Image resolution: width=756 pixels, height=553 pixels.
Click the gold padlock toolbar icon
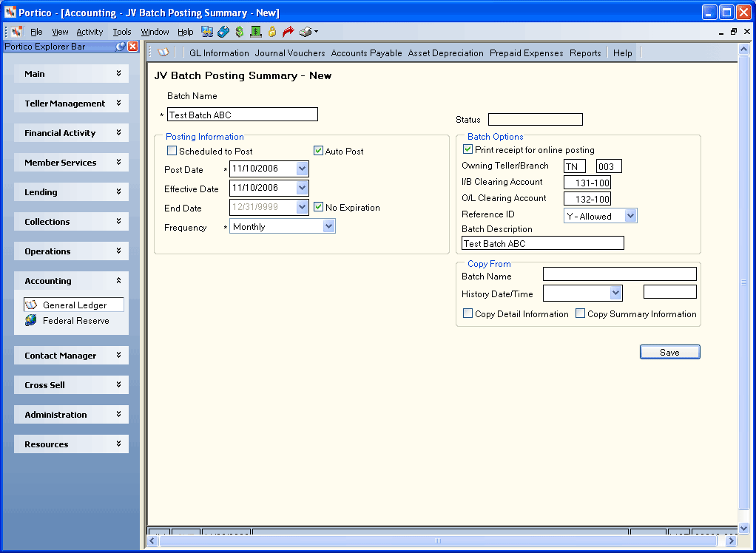pyautogui.click(x=272, y=32)
